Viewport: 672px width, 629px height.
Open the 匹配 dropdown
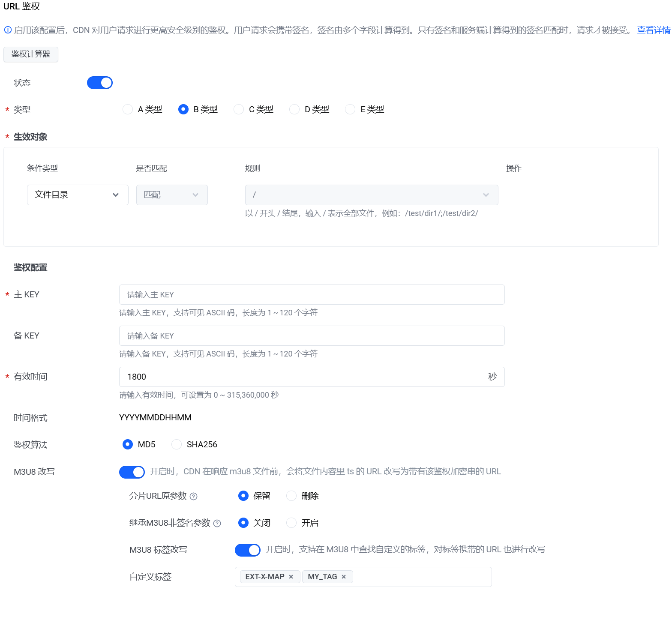[x=172, y=195]
